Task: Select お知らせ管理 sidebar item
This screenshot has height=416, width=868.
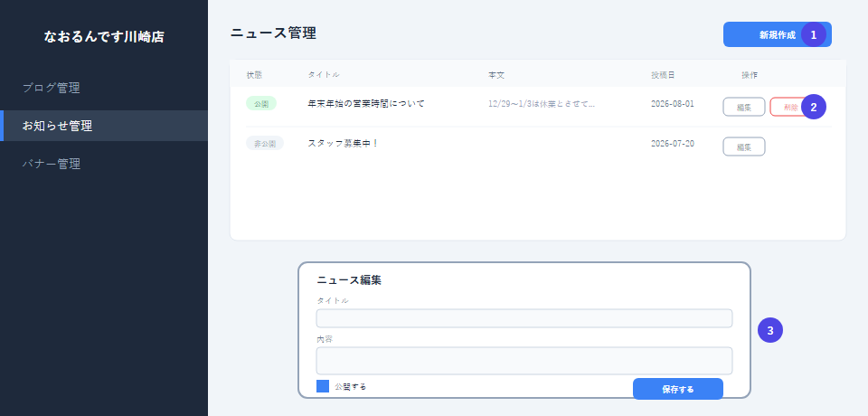Action: point(103,126)
